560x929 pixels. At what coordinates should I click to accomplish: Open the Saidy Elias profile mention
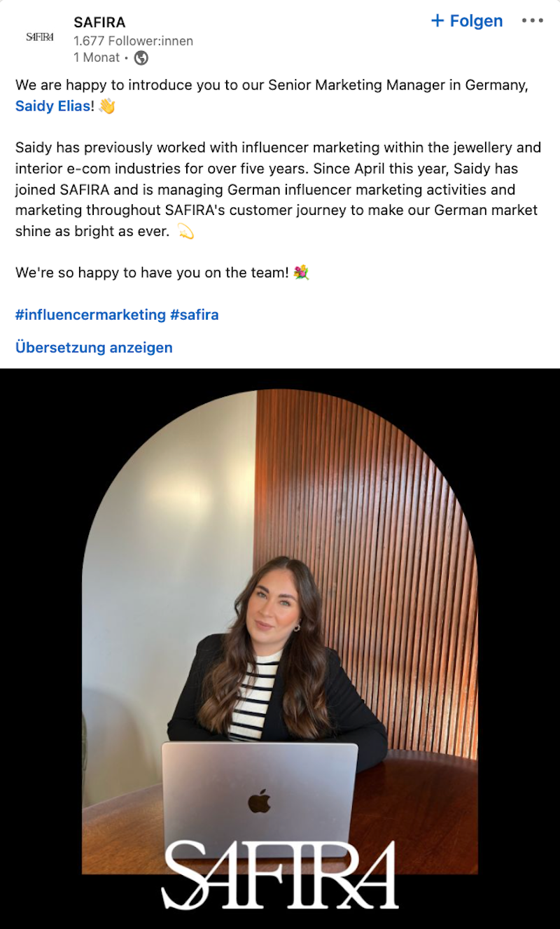(x=52, y=106)
